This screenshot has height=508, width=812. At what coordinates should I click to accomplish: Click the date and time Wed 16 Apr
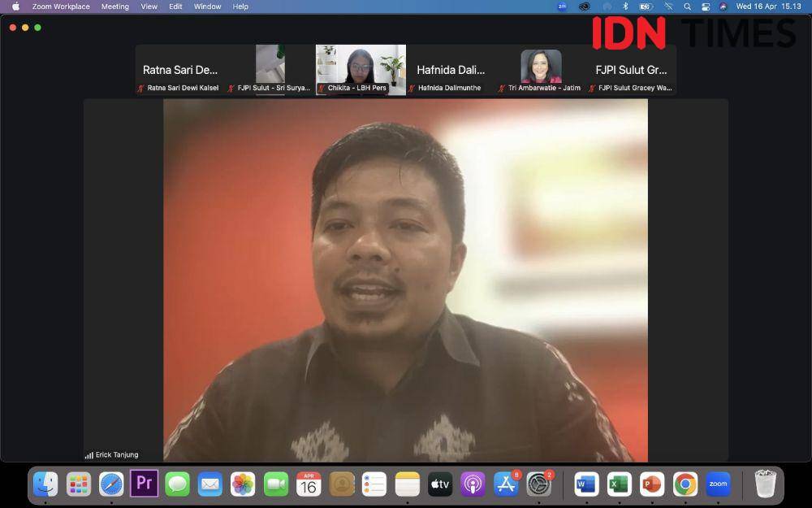[x=768, y=7]
